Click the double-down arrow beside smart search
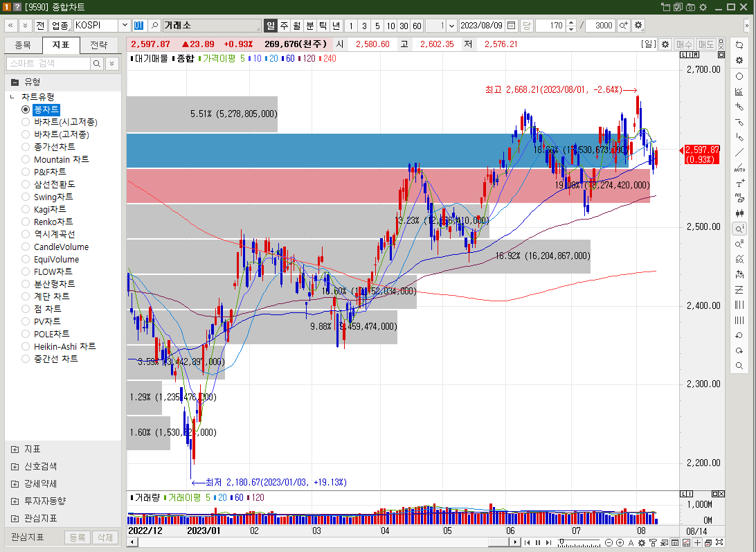This screenshot has height=552, width=756. point(112,64)
